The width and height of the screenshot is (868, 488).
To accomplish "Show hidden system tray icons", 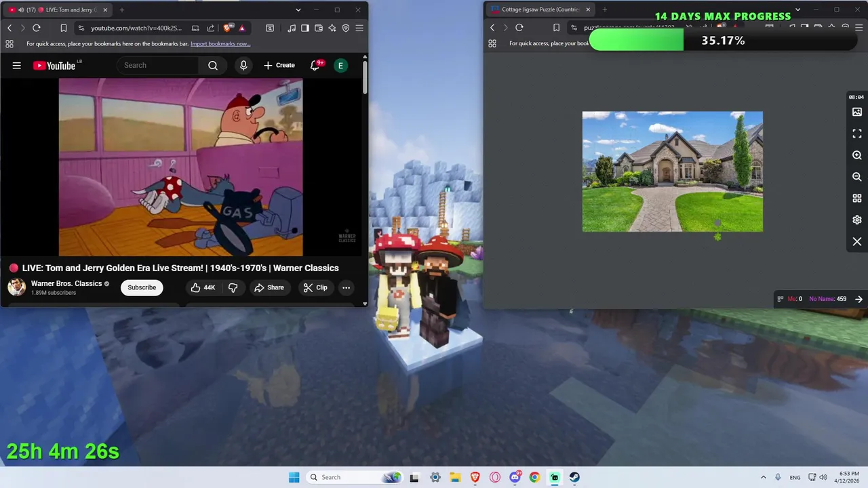I will pyautogui.click(x=763, y=477).
